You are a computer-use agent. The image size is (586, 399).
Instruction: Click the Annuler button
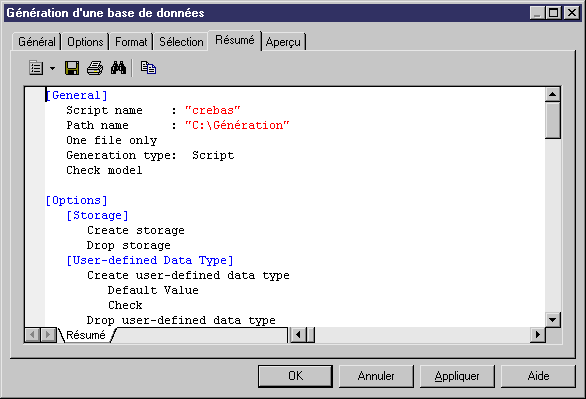376,376
